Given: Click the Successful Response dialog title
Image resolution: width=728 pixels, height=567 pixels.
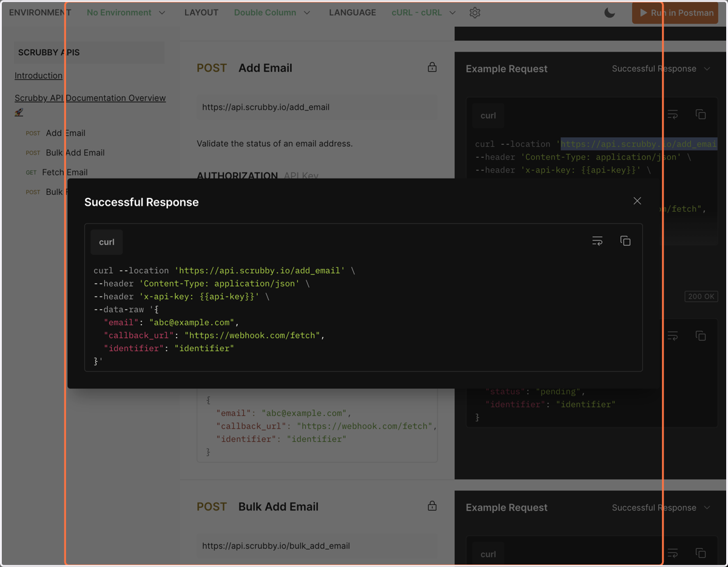Looking at the screenshot, I should click(x=141, y=202).
